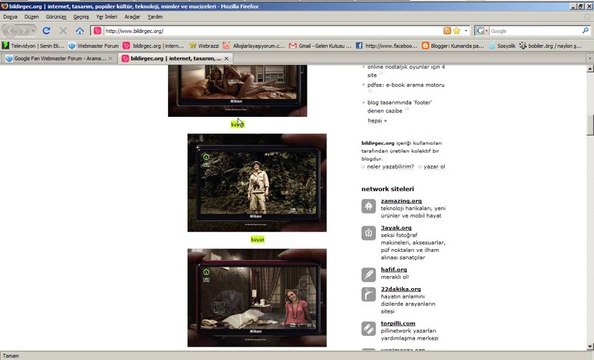This screenshot has height=360, width=594.
Task: Open the list-all-tabs dropdown arrow
Action: tap(589, 58)
